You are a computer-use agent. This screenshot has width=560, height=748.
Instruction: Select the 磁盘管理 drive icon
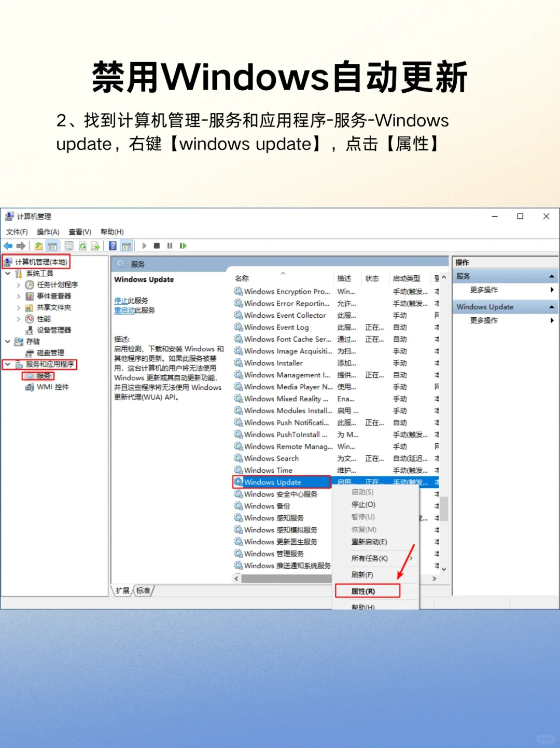(x=30, y=352)
